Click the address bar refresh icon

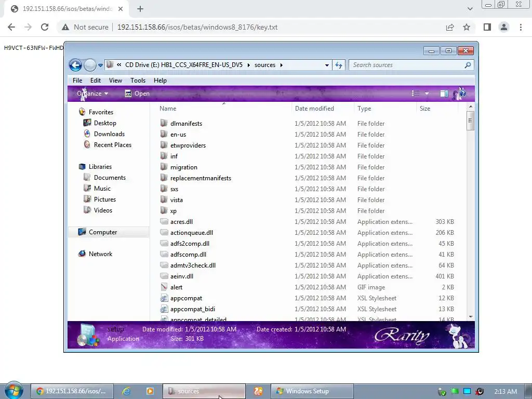coord(339,65)
